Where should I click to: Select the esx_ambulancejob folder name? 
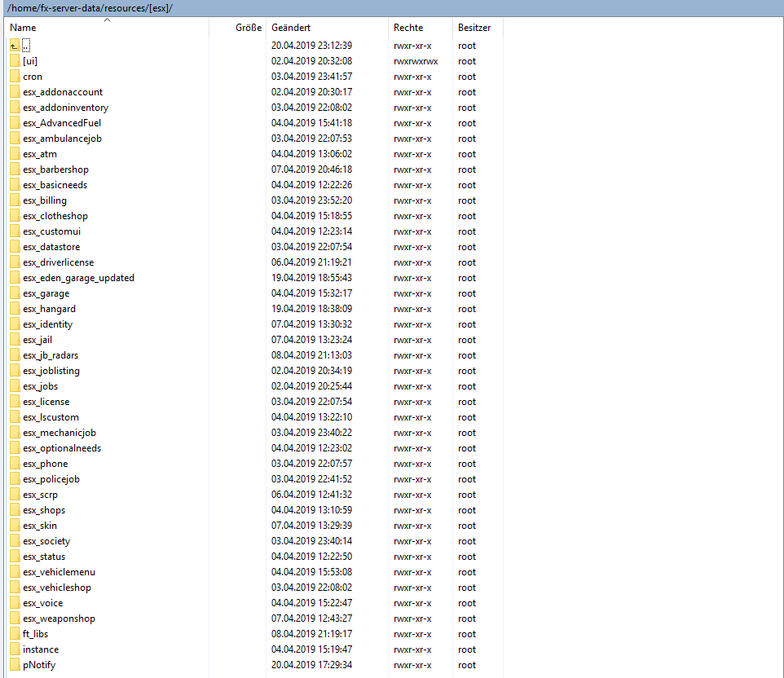pyautogui.click(x=62, y=139)
